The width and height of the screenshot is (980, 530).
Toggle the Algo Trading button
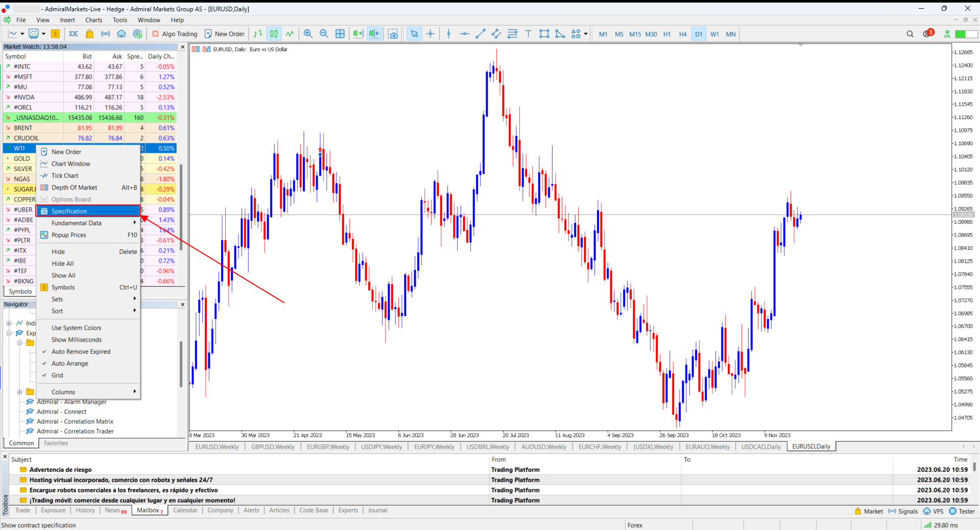point(175,34)
